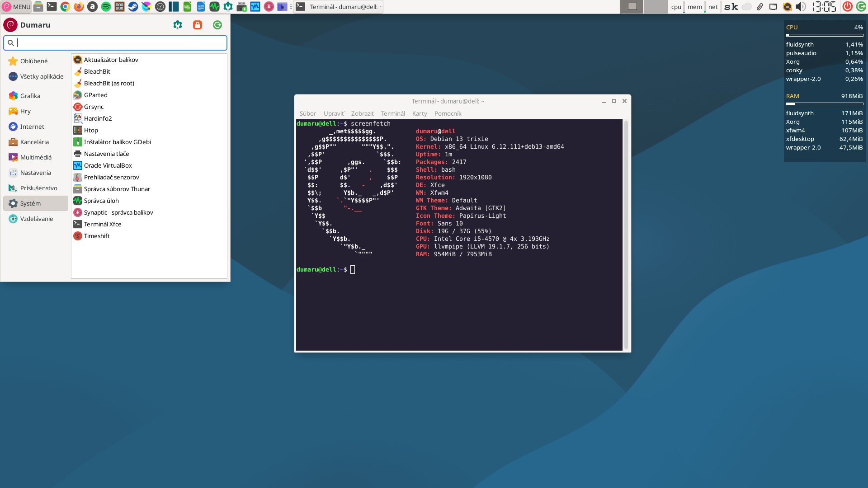868x488 pixels.
Task: Select the Všetky aplikácie category
Action: pyautogui.click(x=36, y=76)
